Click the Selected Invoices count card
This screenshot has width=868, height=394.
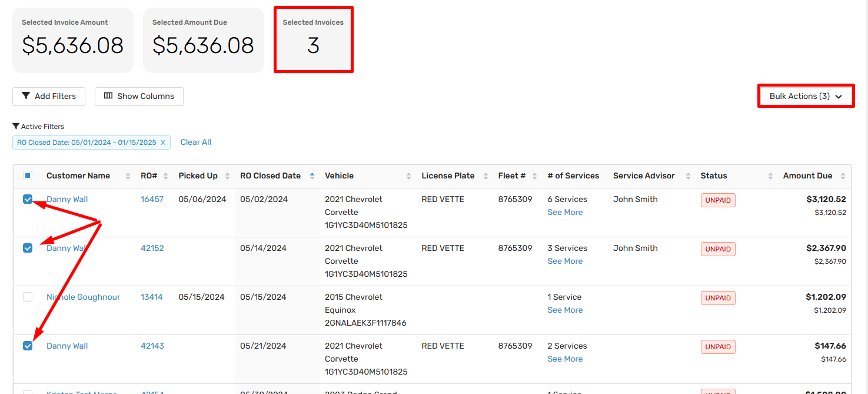point(313,40)
